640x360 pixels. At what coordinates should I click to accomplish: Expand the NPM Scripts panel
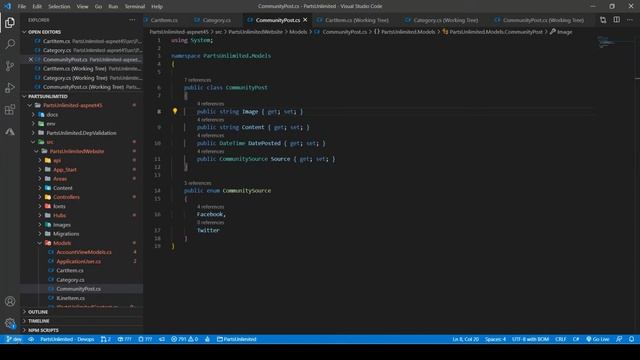(24, 330)
